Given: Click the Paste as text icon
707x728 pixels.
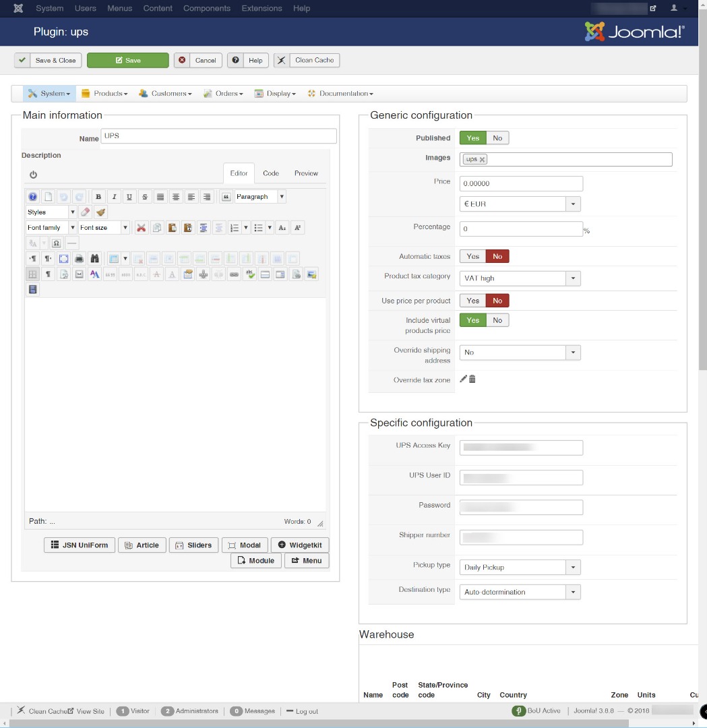Looking at the screenshot, I should click(x=187, y=228).
